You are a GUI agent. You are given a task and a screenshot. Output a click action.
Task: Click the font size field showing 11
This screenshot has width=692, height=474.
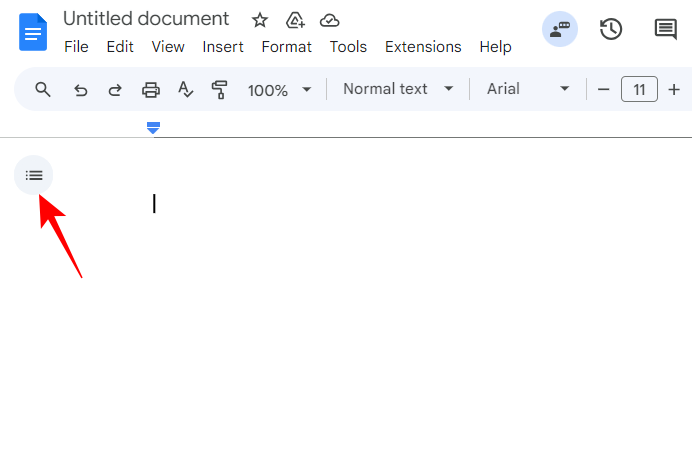pos(639,90)
